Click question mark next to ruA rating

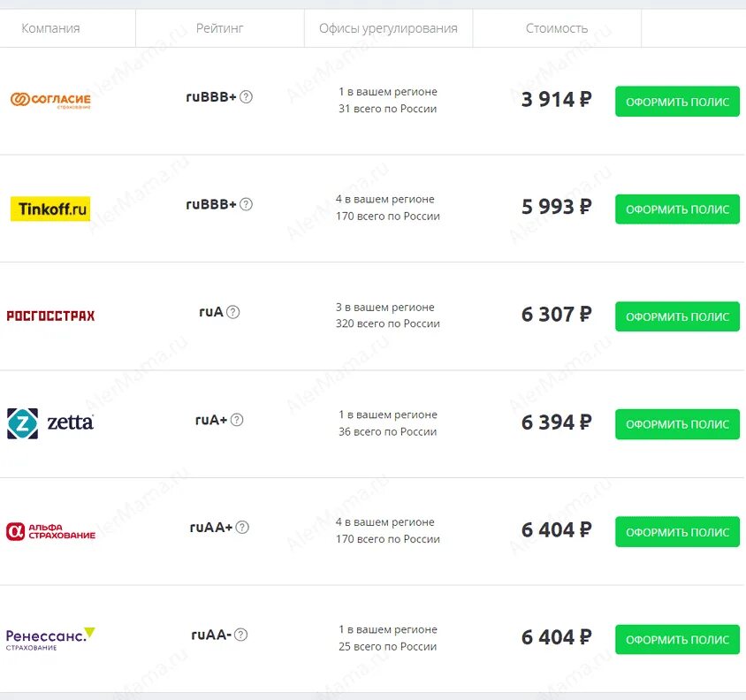tap(232, 312)
